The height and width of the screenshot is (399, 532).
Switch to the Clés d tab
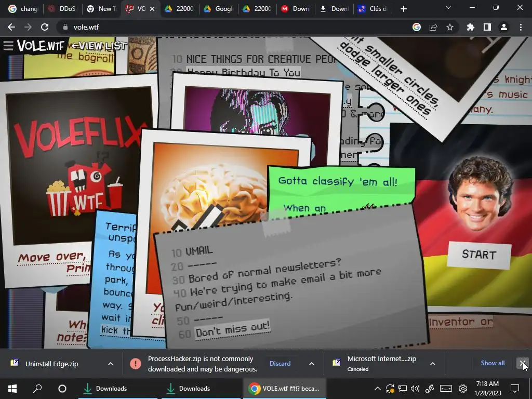tap(373, 9)
